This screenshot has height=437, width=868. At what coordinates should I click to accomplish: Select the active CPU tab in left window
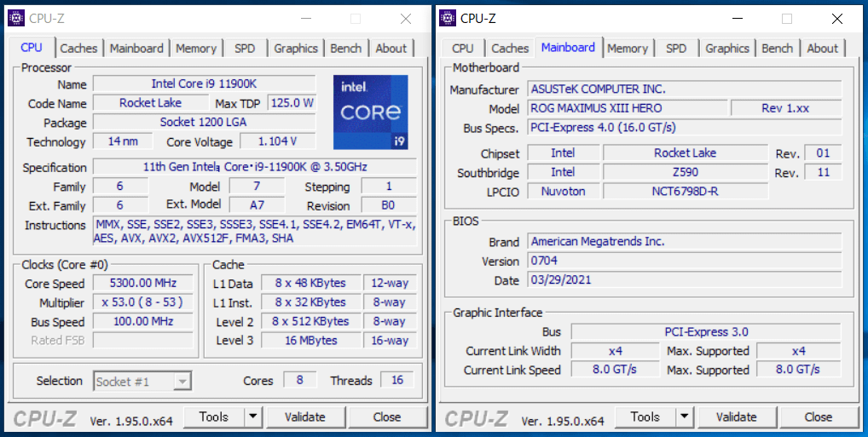pyautogui.click(x=32, y=48)
